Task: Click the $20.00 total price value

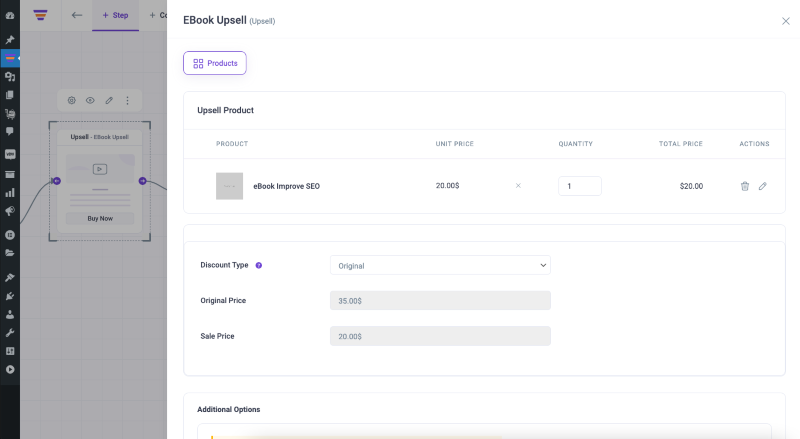Action: pyautogui.click(x=691, y=186)
